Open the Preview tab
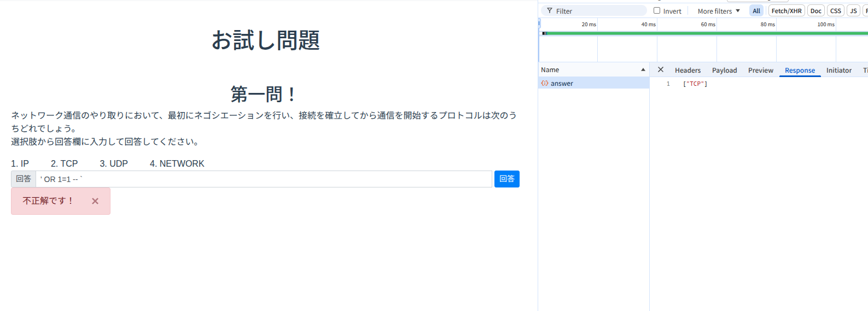Screen dimensions: 868x311 pos(760,71)
